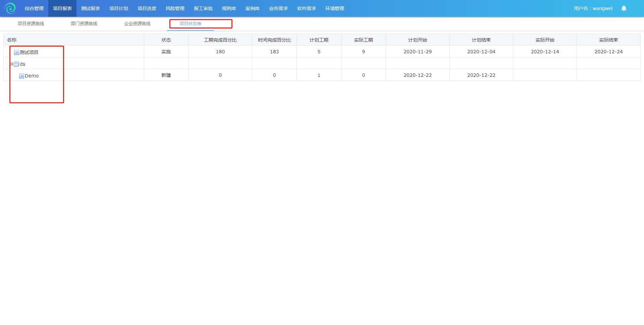Click the 实际开始 column header
This screenshot has width=644, height=325.
point(545,40)
